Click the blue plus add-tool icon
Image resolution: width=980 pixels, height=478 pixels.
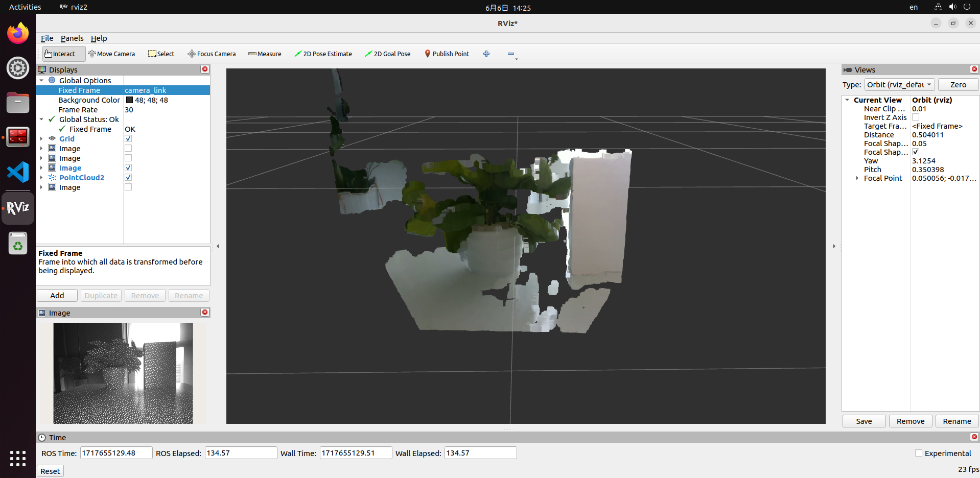click(486, 54)
